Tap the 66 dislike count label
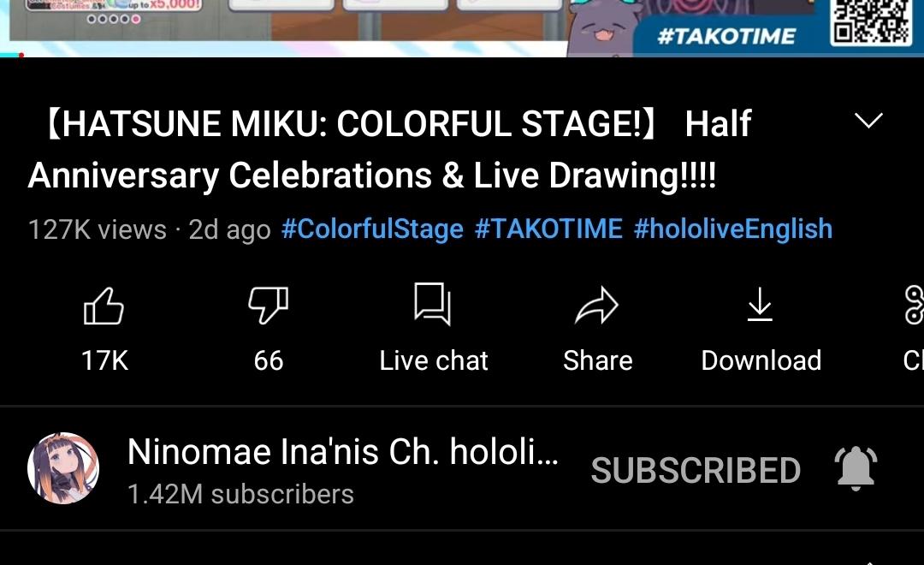Viewport: 924px width, 565px height. tap(268, 360)
